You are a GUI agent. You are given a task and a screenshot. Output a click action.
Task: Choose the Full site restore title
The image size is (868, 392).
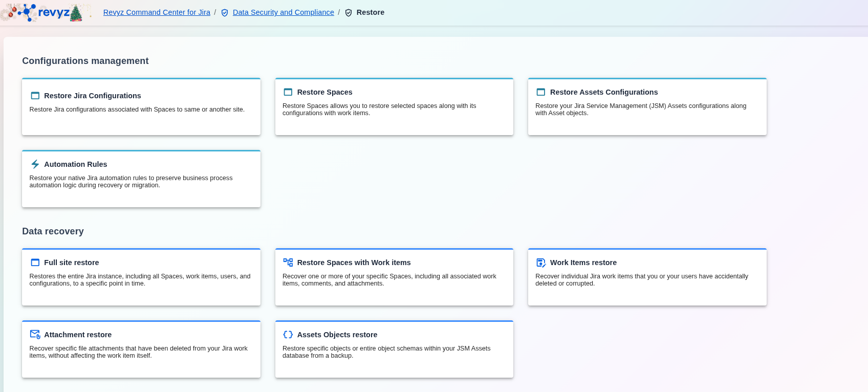(71, 263)
